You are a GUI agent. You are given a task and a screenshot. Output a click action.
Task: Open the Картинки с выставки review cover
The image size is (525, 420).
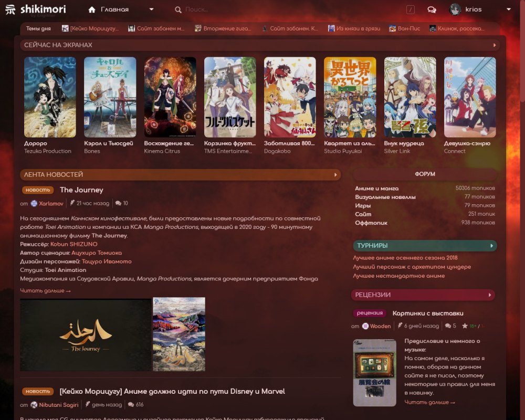click(375, 373)
